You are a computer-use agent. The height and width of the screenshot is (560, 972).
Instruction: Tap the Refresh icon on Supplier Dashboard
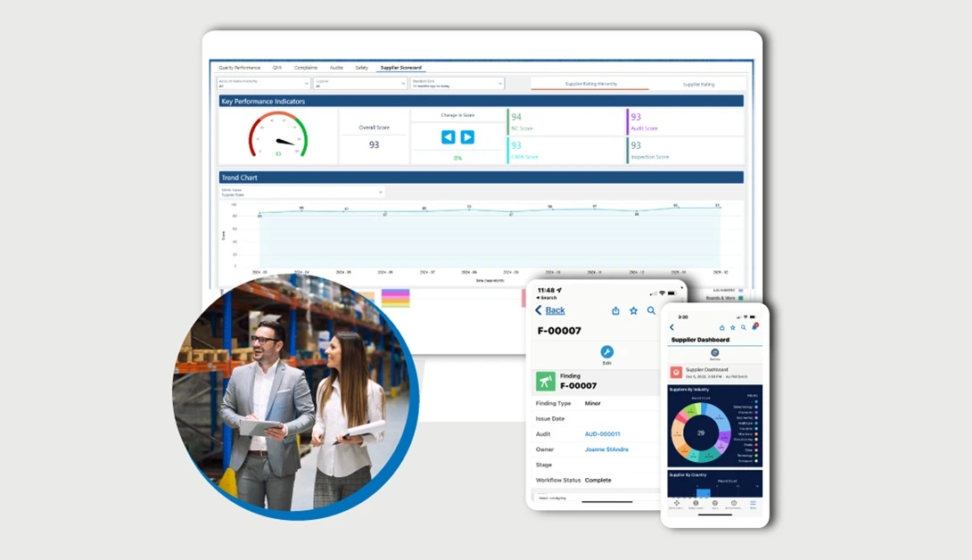(x=714, y=353)
